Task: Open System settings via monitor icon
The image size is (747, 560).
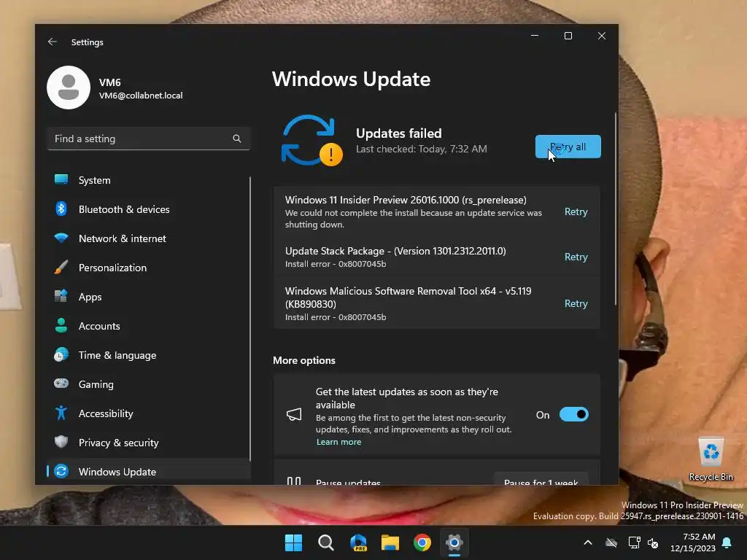Action: (61, 180)
